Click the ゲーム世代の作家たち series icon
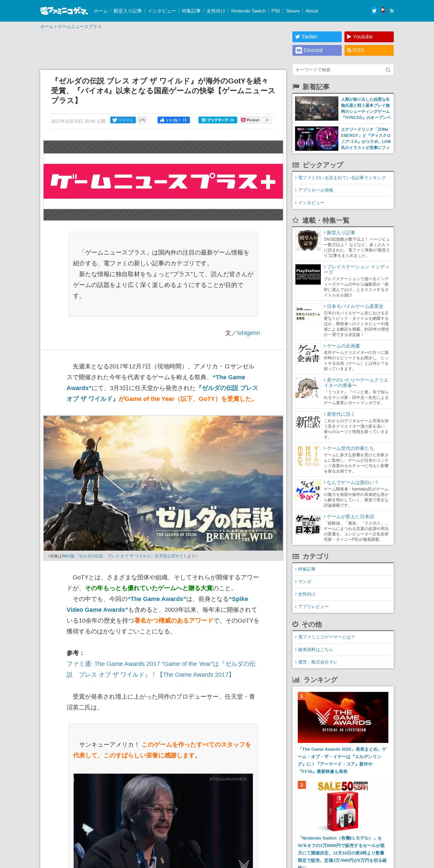This screenshot has width=434, height=868. tap(308, 456)
